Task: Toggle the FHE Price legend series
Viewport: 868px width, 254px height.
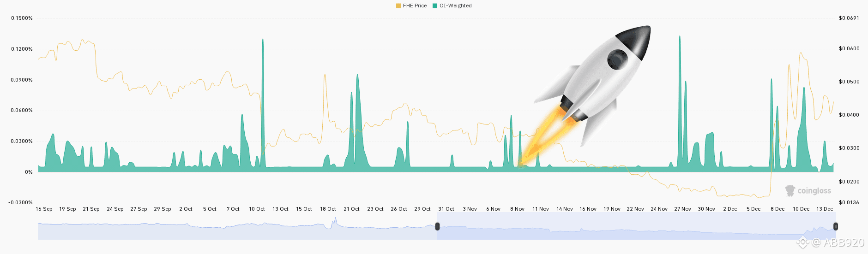Action: (411, 6)
